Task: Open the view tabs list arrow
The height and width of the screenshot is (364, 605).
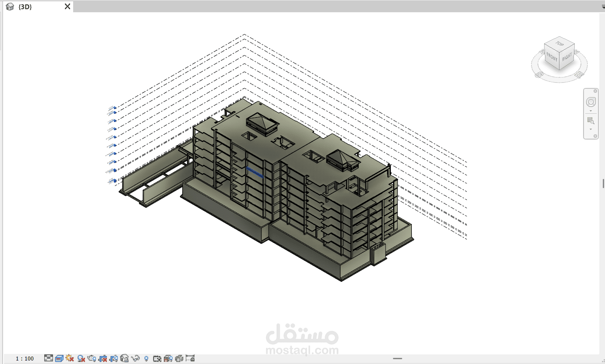Action: click(603, 7)
